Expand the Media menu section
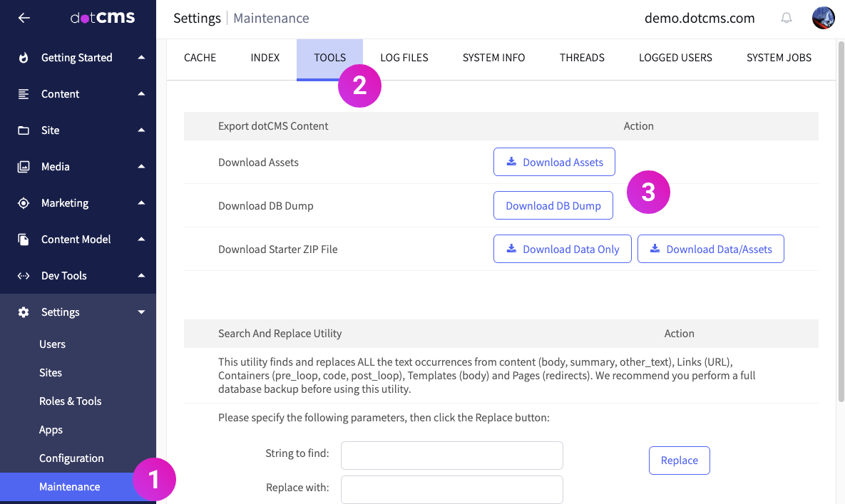 (x=141, y=167)
